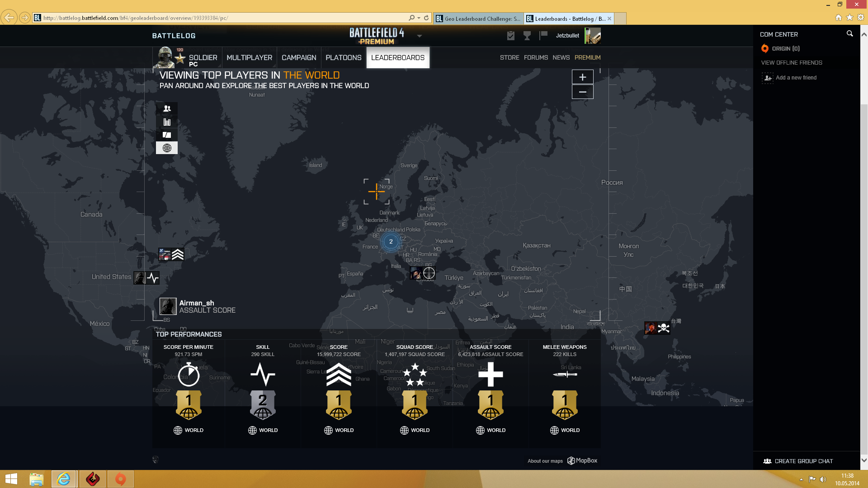The image size is (868, 488).
Task: Expand the Battlefield 4 game selector arrow
Action: 420,36
